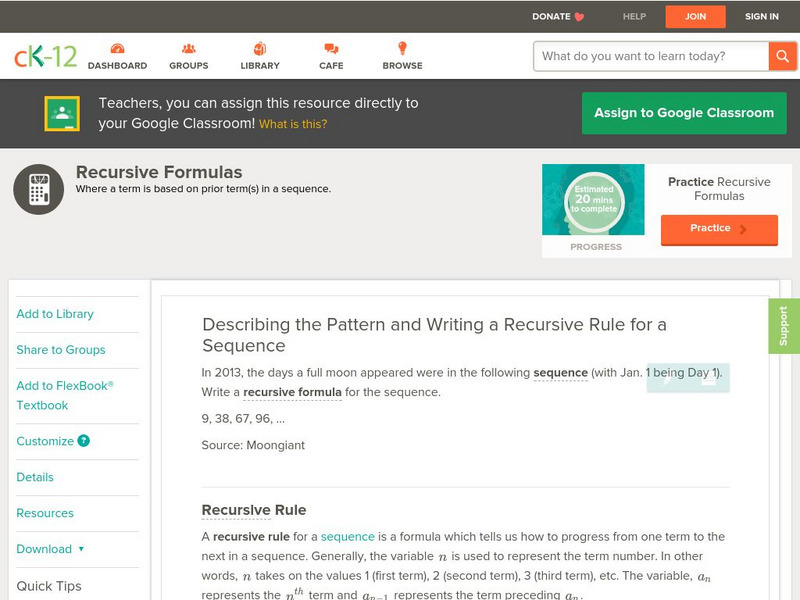Click the estimated 20 mins progress circle

[595, 200]
